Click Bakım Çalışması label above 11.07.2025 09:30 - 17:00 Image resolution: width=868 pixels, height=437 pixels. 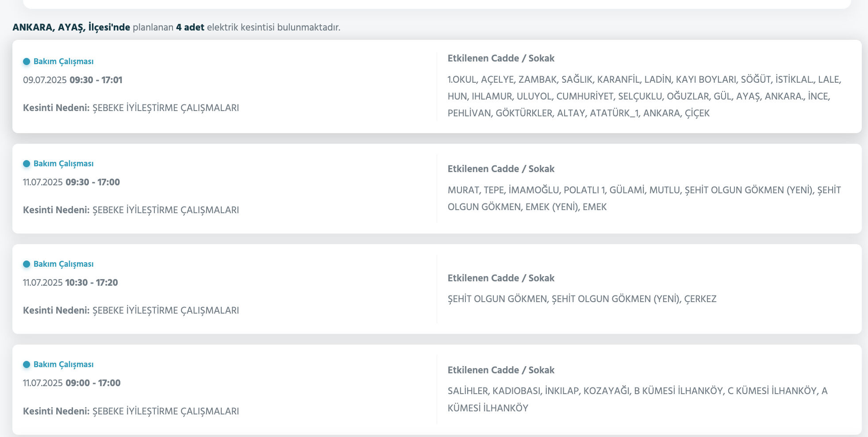63,164
